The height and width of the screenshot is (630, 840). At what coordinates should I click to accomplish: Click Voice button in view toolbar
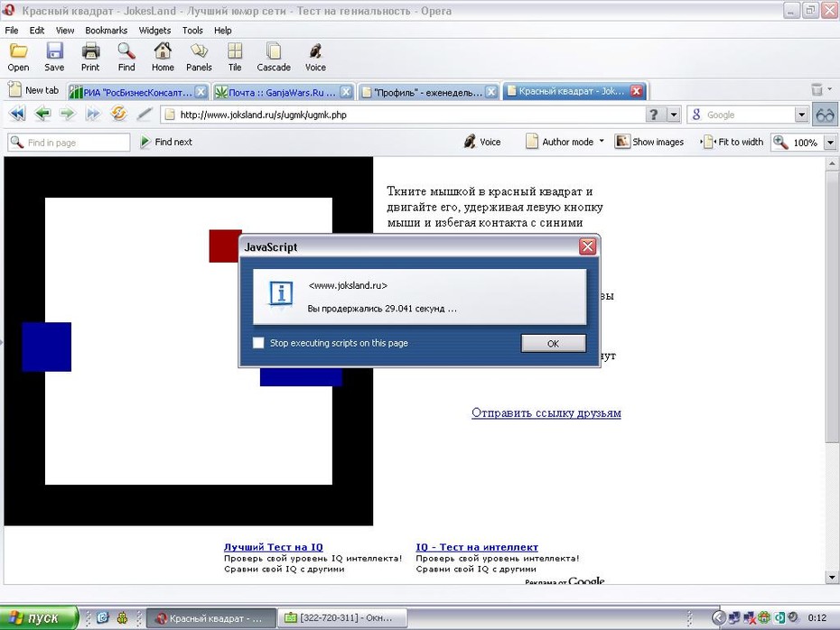(482, 142)
